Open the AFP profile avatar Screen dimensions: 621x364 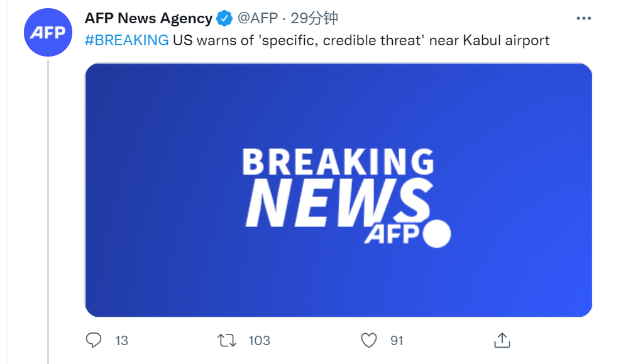pyautogui.click(x=48, y=32)
